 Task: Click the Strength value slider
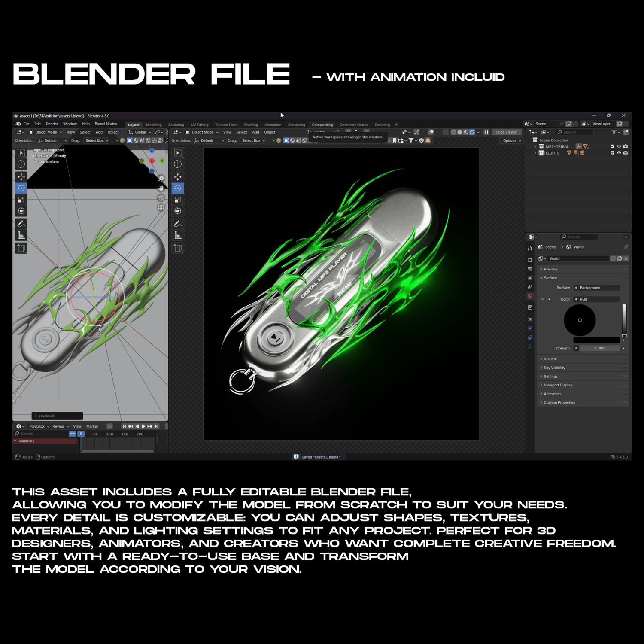coord(599,348)
